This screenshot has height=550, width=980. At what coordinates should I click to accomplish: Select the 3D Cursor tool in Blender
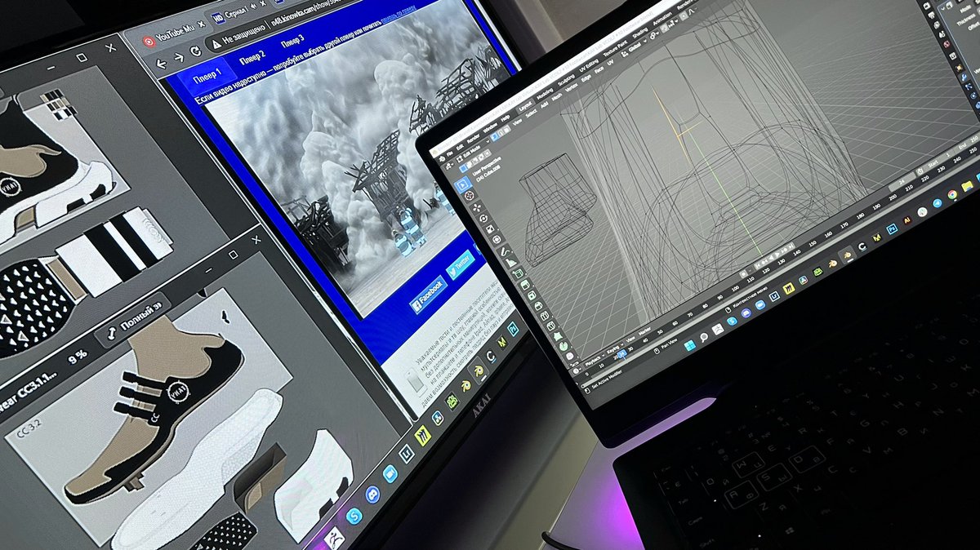coord(469,195)
